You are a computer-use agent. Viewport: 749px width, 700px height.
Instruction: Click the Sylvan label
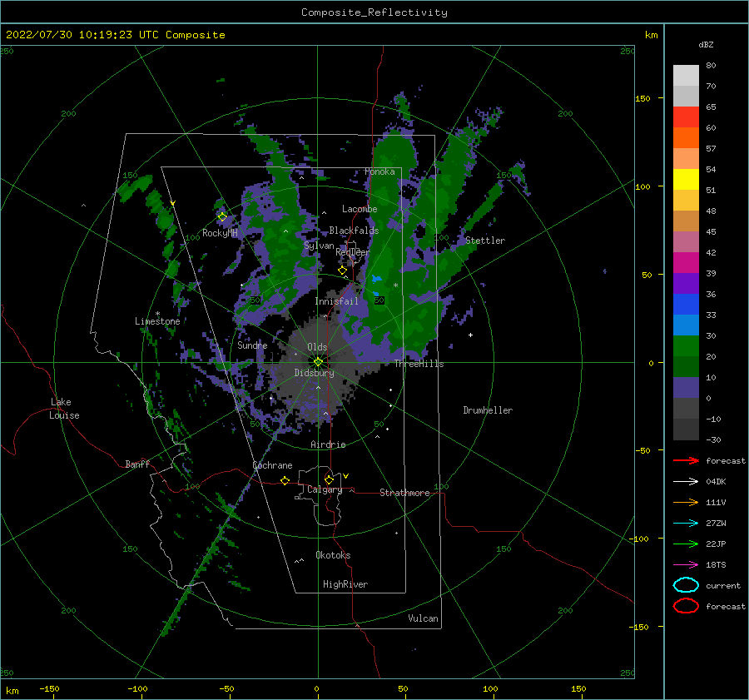[x=319, y=246]
